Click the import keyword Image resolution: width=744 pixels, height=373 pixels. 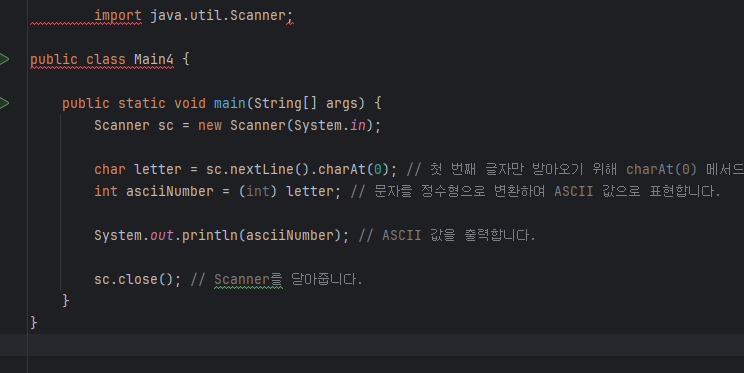(x=118, y=15)
